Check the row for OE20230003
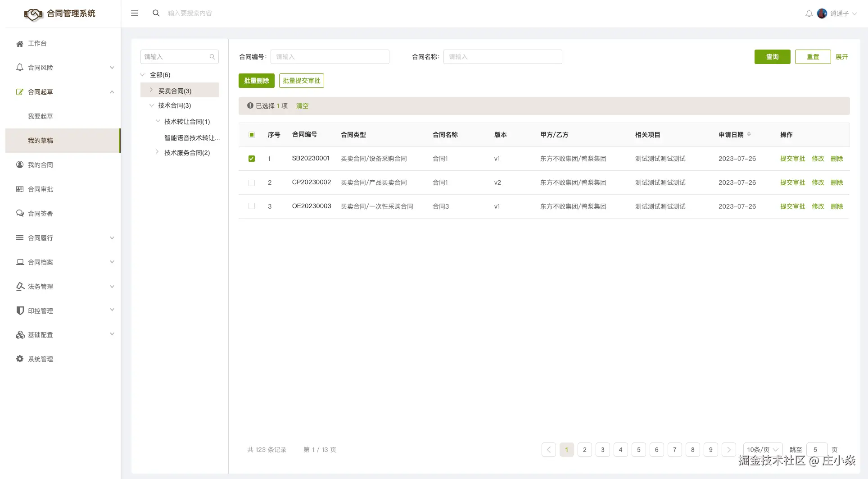 point(252,206)
